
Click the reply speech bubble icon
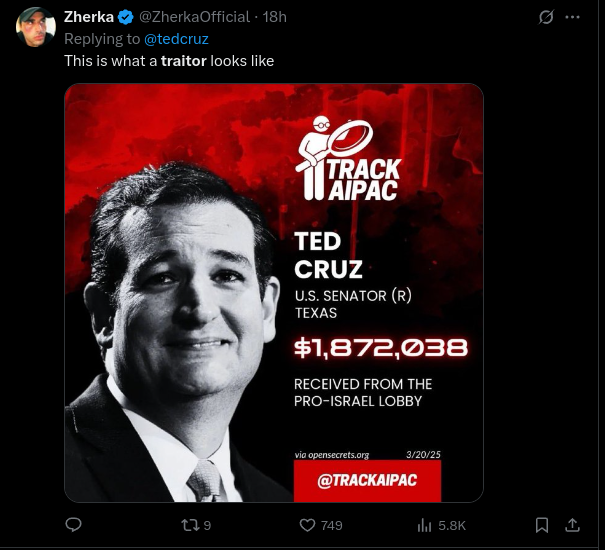coord(73,525)
